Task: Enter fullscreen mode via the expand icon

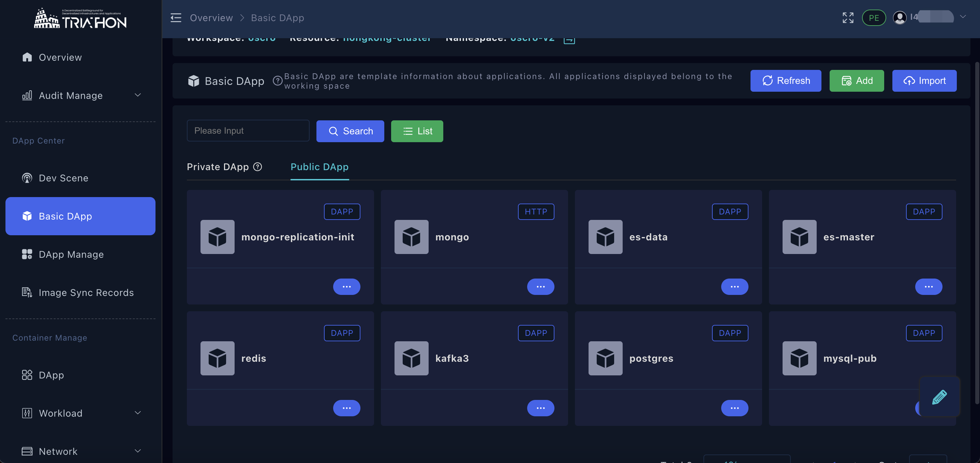Action: pyautogui.click(x=848, y=18)
